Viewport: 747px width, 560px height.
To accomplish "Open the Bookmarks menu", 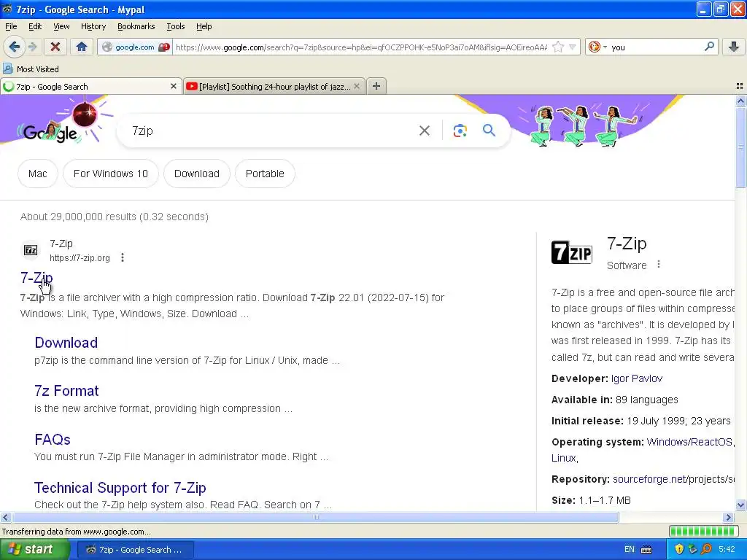I will pos(136,26).
